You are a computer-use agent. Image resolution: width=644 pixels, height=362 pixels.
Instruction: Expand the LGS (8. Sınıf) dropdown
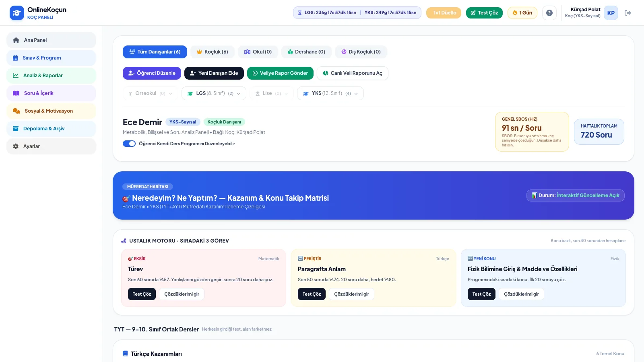coord(214,93)
